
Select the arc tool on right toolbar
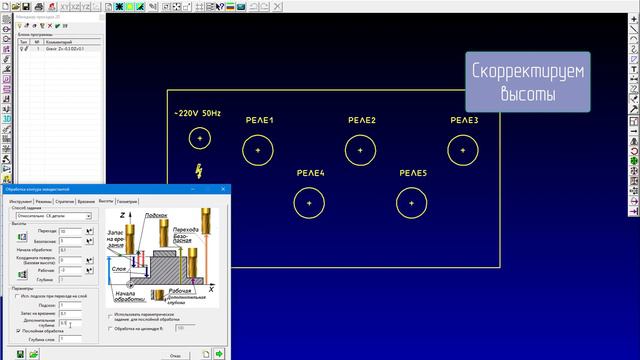(x=633, y=39)
